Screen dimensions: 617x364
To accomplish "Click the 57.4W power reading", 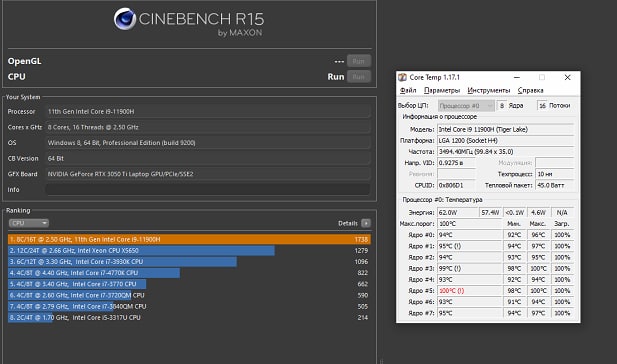I will (x=490, y=212).
